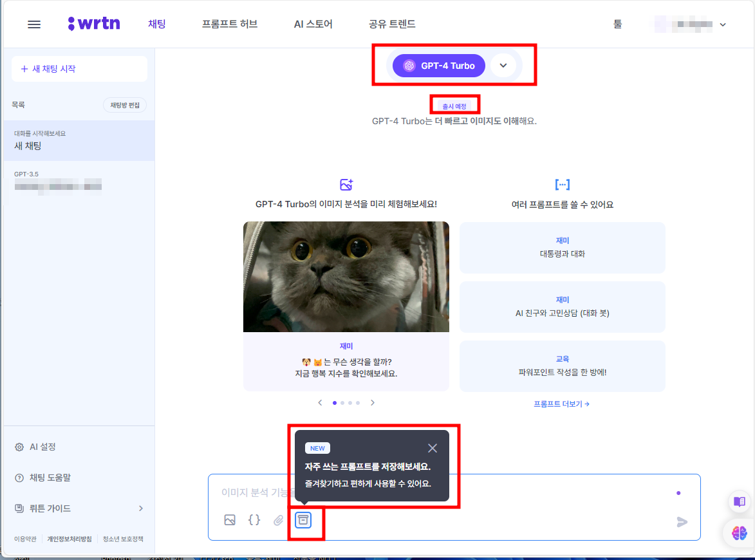This screenshot has width=755, height=560.
Task: Open the hamburger sidebar menu
Action: point(33,24)
